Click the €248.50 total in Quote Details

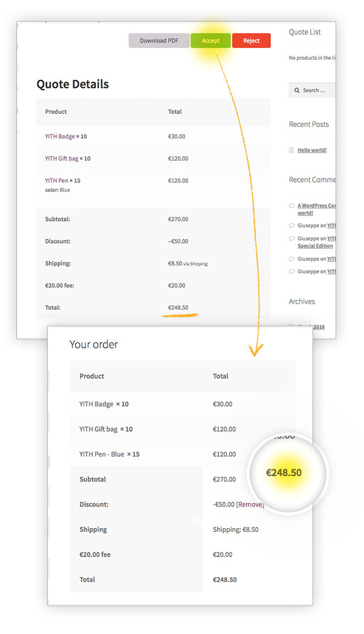click(178, 307)
